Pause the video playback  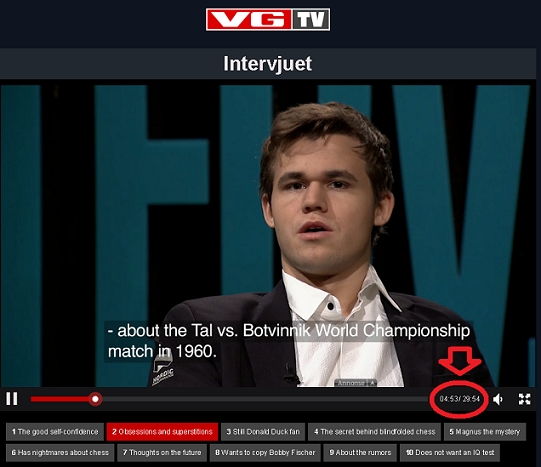click(x=11, y=399)
